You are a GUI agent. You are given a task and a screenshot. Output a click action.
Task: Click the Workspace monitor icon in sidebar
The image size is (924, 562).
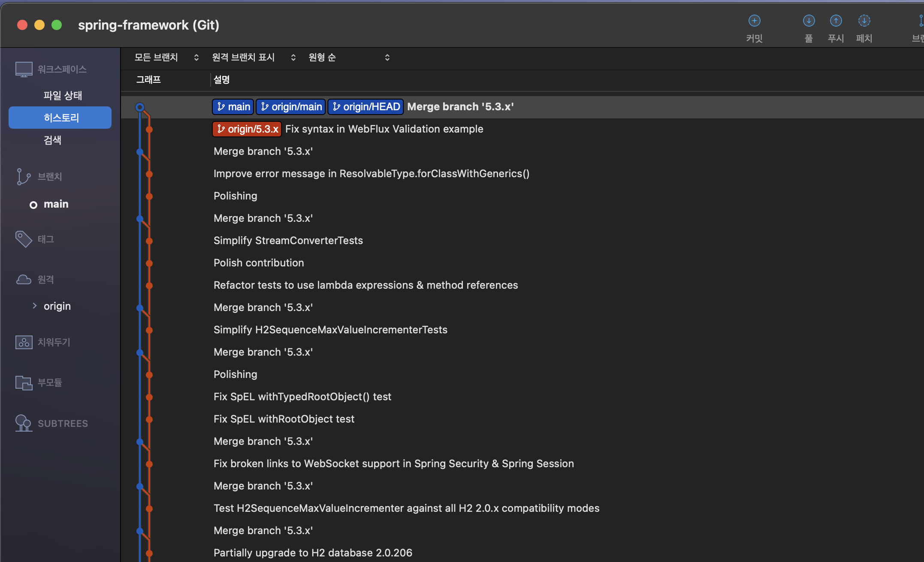coord(24,69)
